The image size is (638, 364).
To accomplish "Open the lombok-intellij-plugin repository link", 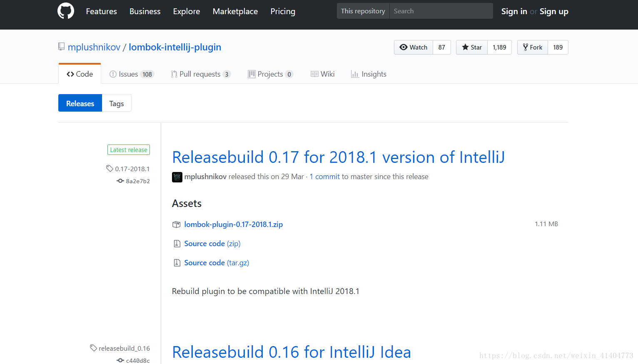I will tap(175, 47).
